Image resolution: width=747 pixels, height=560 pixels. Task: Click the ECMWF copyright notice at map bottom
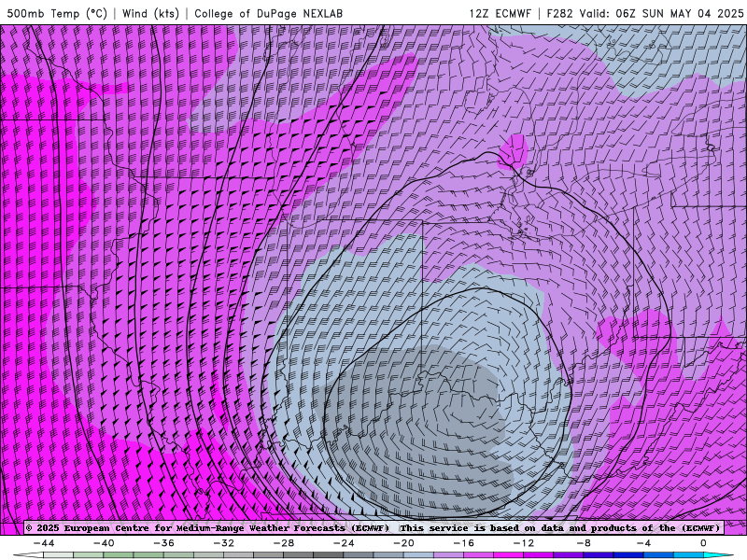(x=373, y=528)
